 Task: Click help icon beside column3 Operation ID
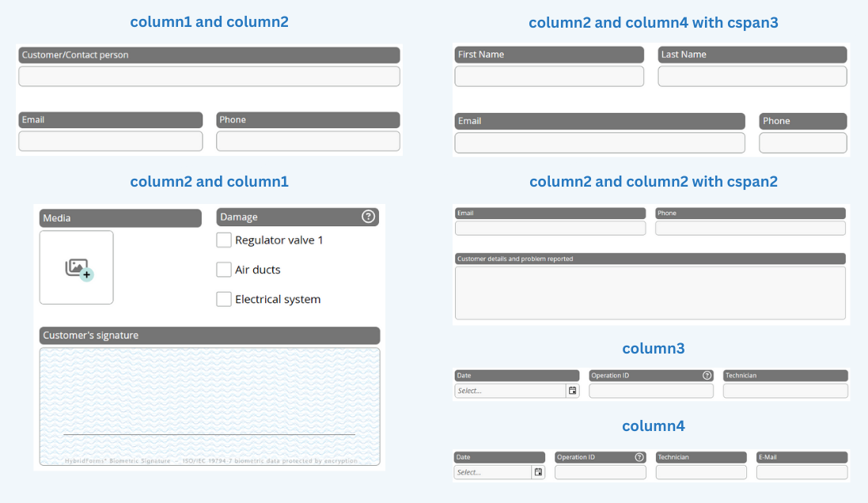707,376
